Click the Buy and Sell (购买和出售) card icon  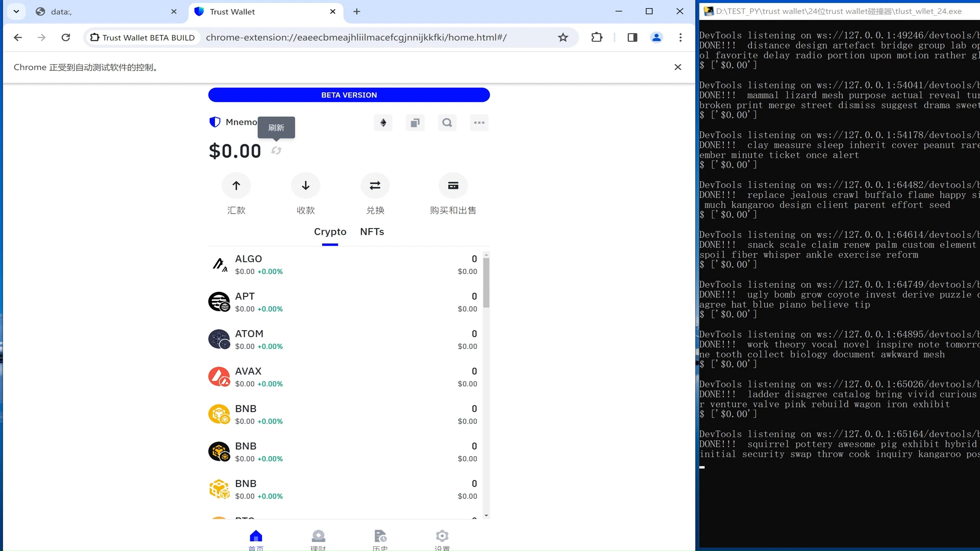(453, 186)
